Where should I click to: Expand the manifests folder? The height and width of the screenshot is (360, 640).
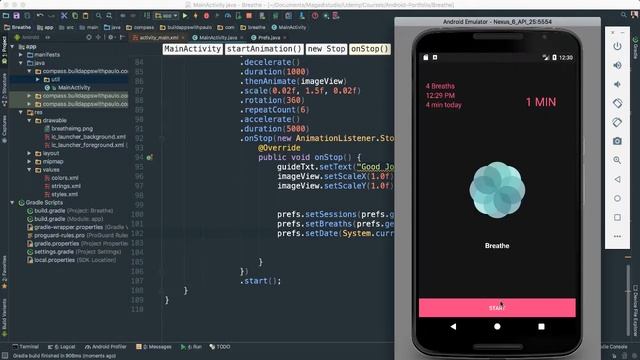21,55
